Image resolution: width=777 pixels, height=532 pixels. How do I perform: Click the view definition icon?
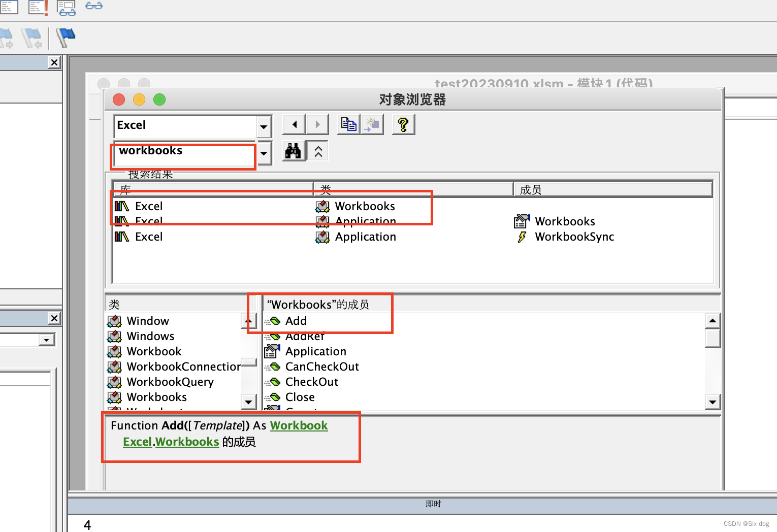[x=372, y=124]
